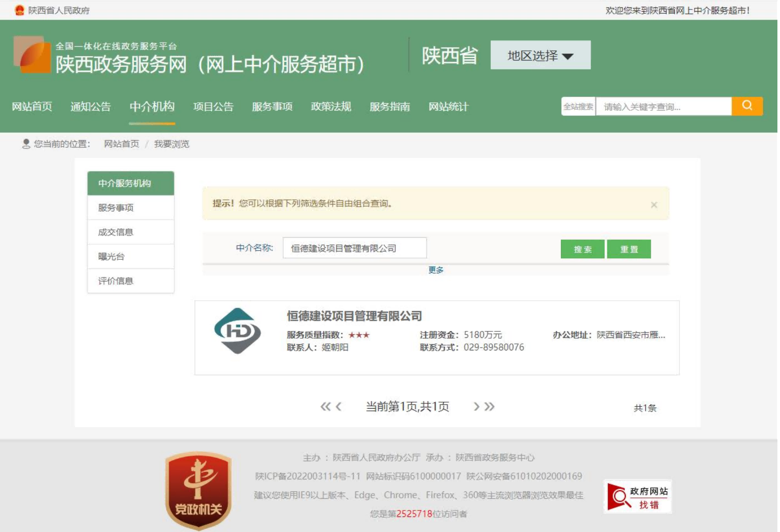Click 陕西省人民政府 top-left link
The width and height of the screenshot is (780, 532).
(x=59, y=10)
